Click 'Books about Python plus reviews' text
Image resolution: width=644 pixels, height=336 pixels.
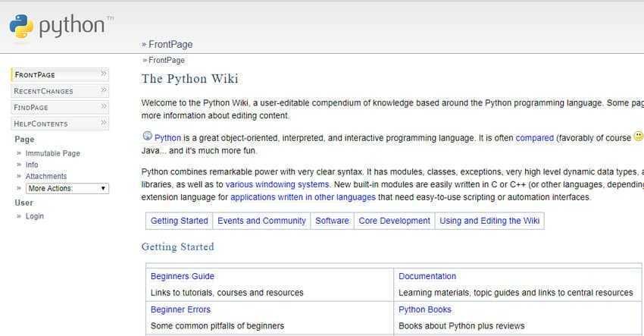click(461, 326)
